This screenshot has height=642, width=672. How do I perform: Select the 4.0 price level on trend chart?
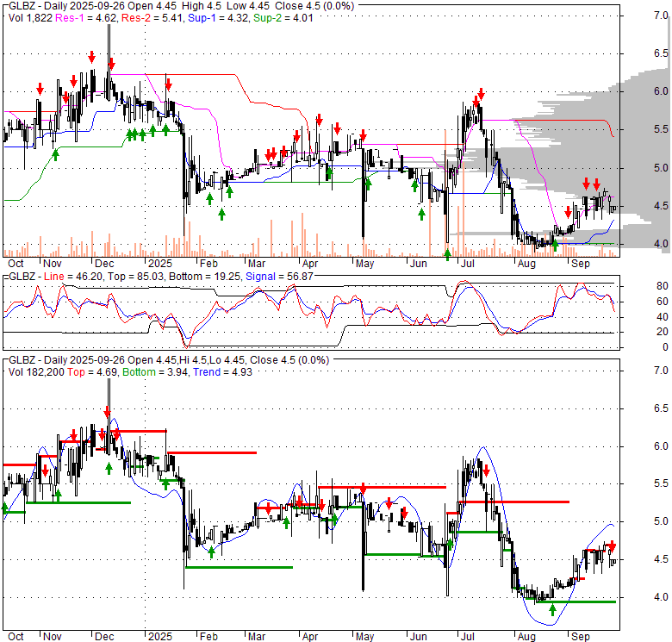(661, 597)
